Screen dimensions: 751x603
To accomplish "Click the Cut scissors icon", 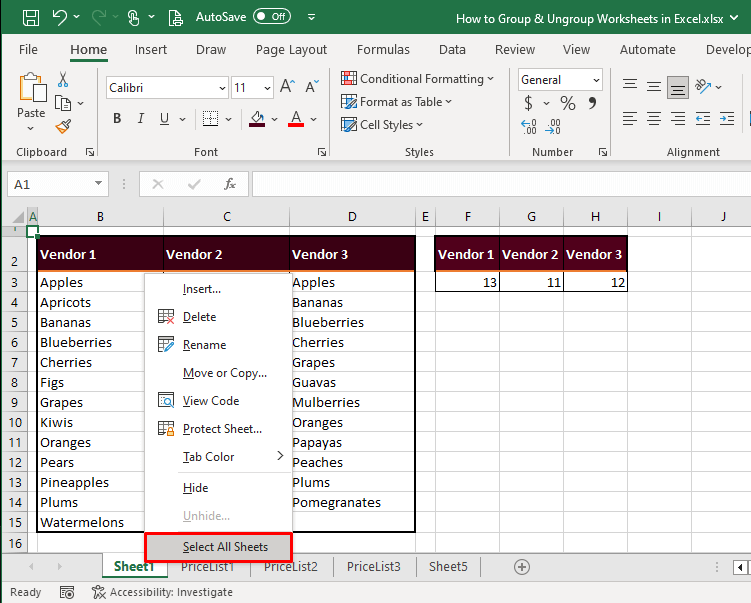I will 63,79.
